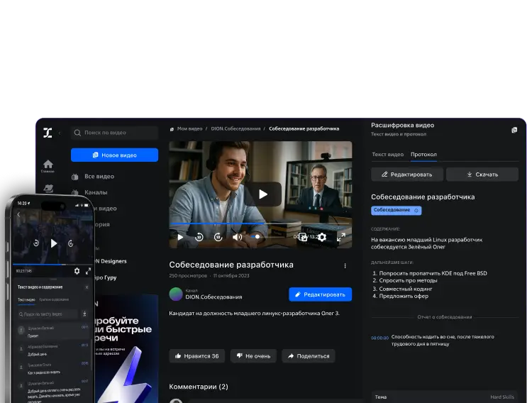Viewport: 532px width, 403px height.
Task: Open settings gear on the phone player
Action: [77, 271]
